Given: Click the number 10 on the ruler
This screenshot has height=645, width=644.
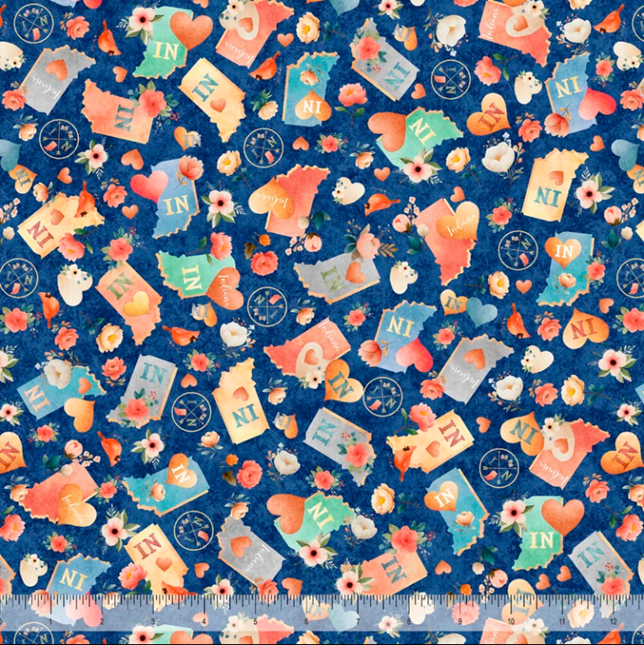Looking at the screenshot, I should [512, 621].
